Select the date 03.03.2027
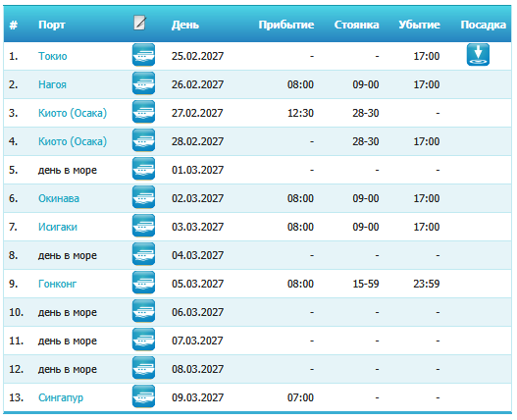 [x=197, y=227]
